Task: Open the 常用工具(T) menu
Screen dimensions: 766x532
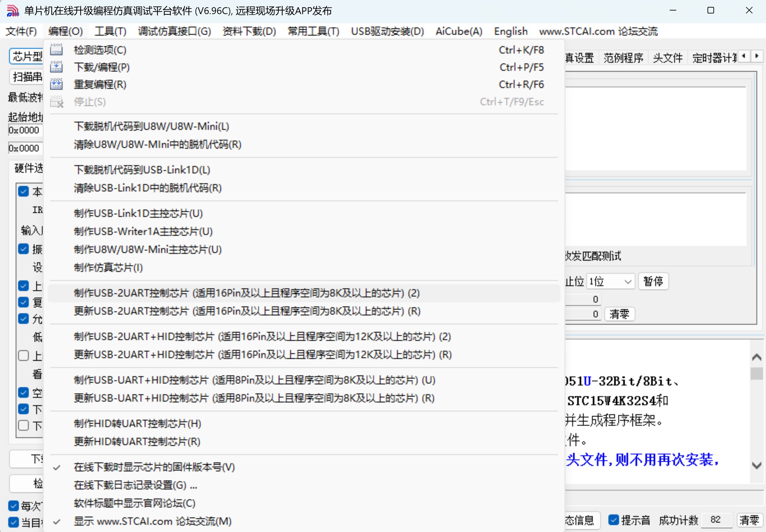Action: [313, 31]
